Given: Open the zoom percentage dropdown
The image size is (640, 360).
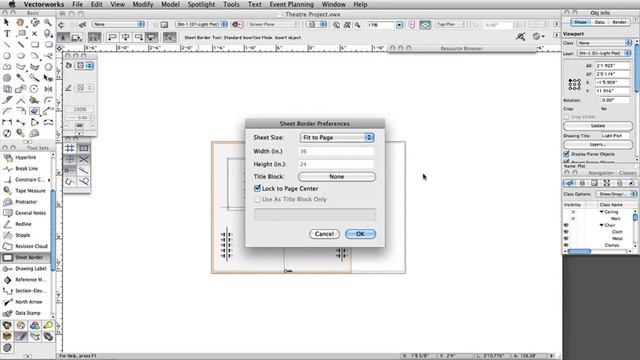Looking at the screenshot, I should 399,25.
